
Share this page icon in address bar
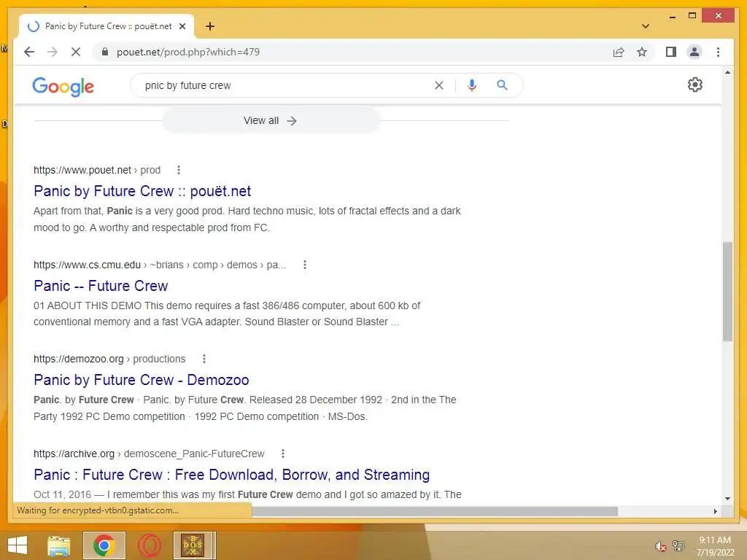619,52
